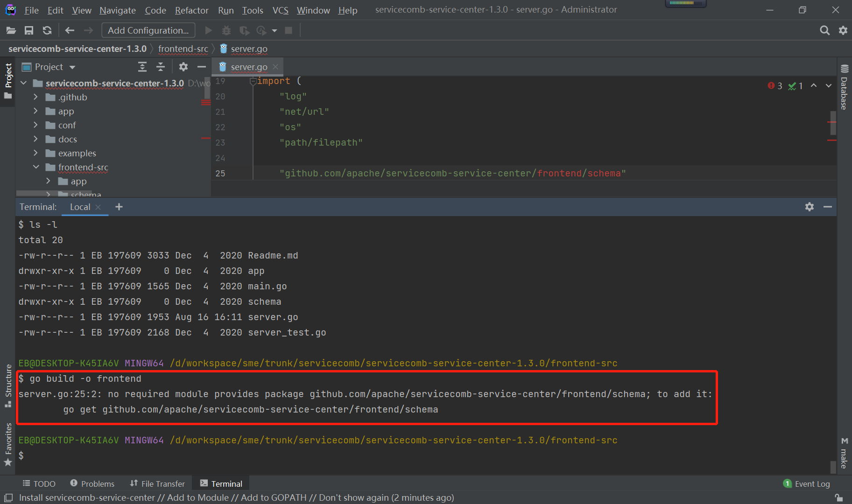Expand the docs folder
Image resolution: width=852 pixels, height=504 pixels.
pos(35,139)
